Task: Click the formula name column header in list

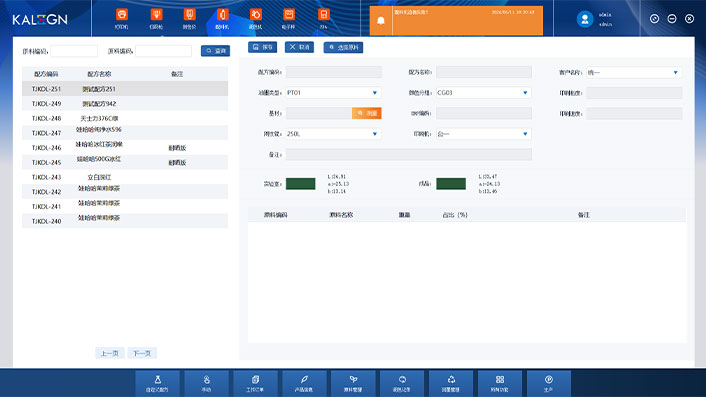Action: click(x=99, y=74)
